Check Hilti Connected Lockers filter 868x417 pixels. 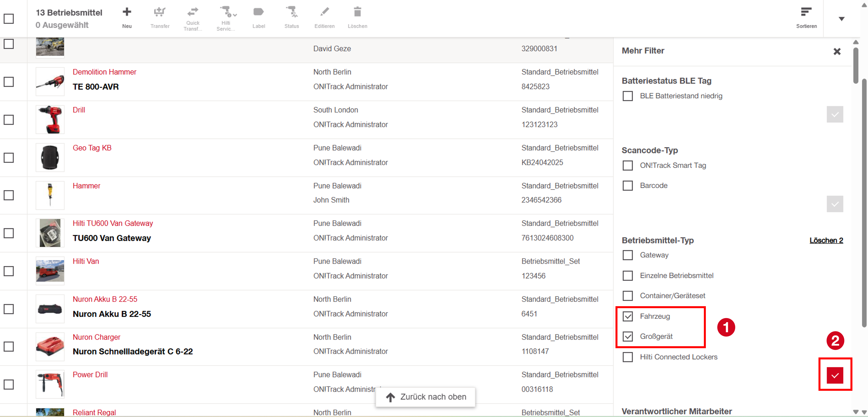coord(628,357)
